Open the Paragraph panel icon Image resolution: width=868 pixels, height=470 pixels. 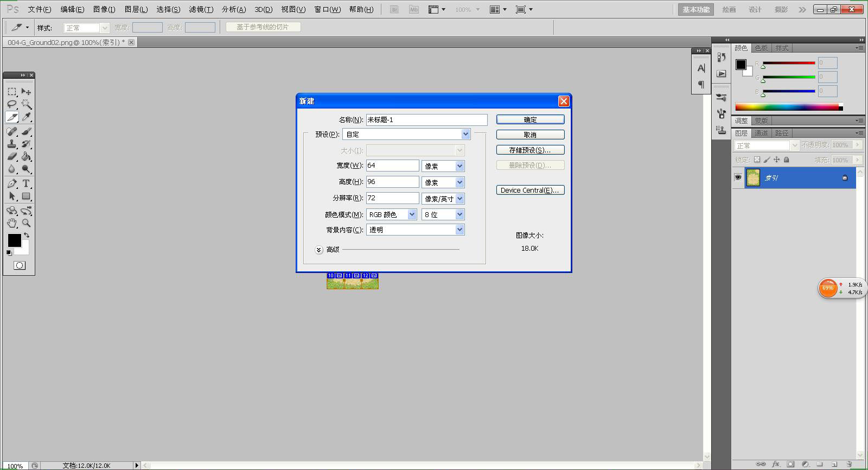(701, 84)
